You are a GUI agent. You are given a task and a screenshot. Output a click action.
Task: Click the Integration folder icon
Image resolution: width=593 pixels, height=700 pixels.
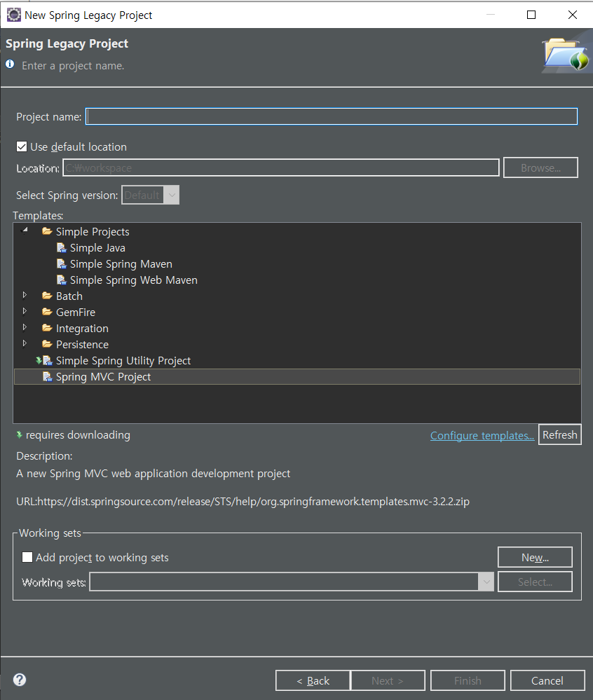click(x=48, y=328)
